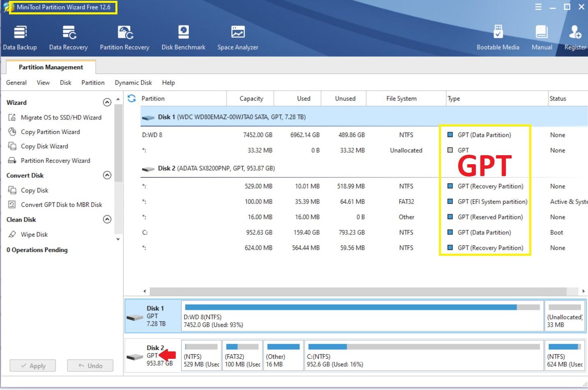Click the horizontal scrollbar right arrow
Screen dimensions: 588x390
pos(583,291)
